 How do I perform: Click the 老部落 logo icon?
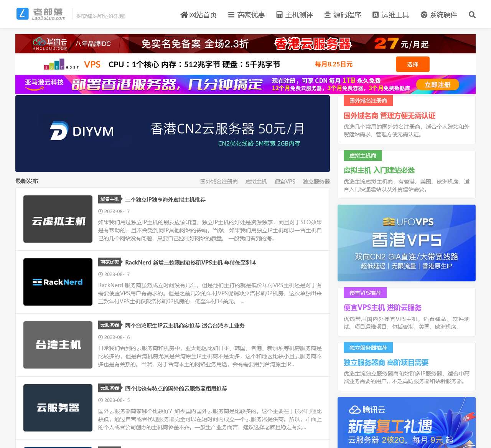pyautogui.click(x=23, y=14)
